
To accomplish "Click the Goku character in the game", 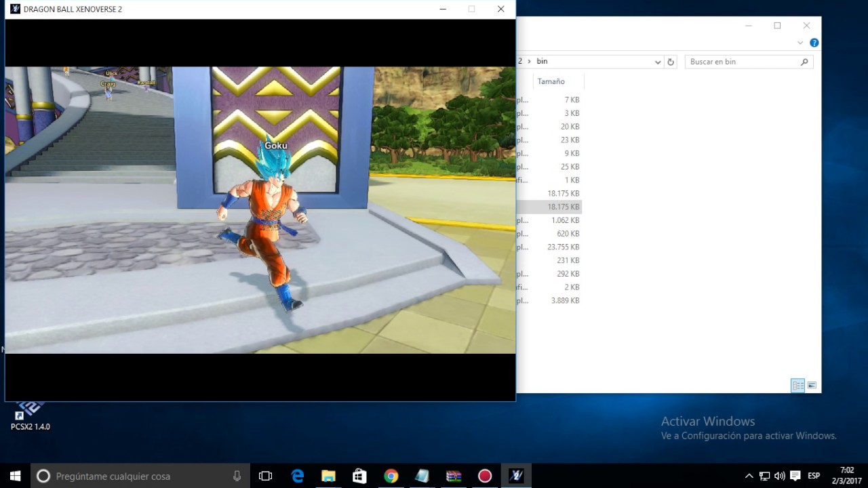I will pyautogui.click(x=266, y=227).
